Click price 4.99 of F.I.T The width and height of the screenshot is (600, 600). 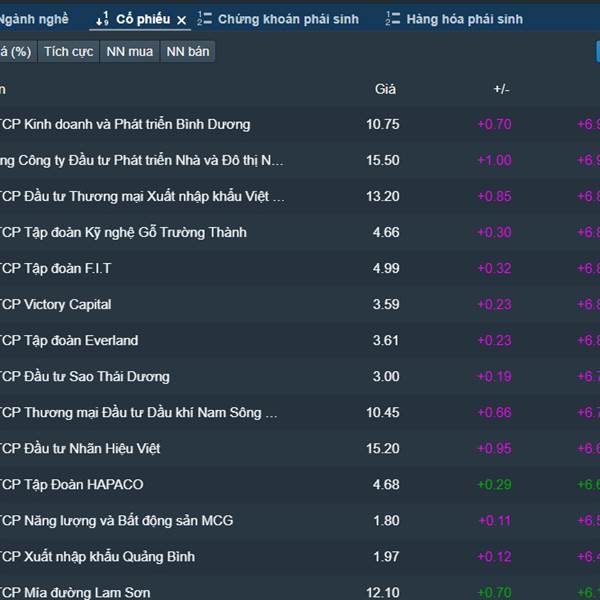point(386,268)
